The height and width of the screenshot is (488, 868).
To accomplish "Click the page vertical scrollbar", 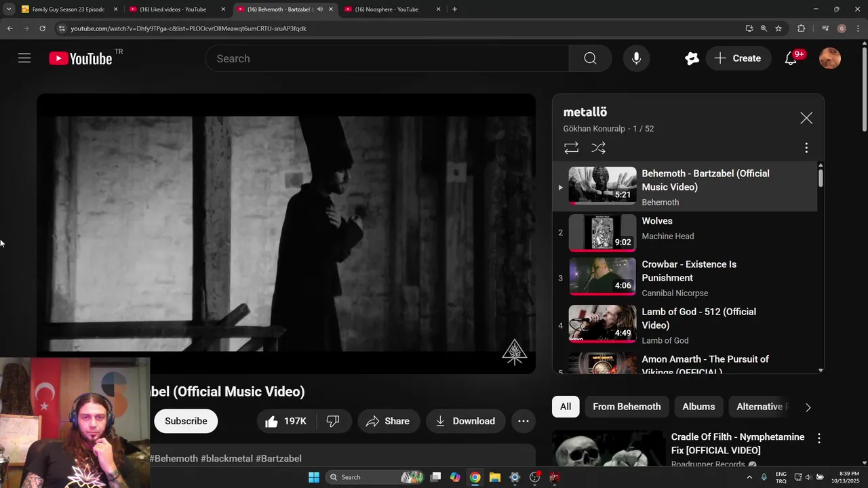I will 864,88.
